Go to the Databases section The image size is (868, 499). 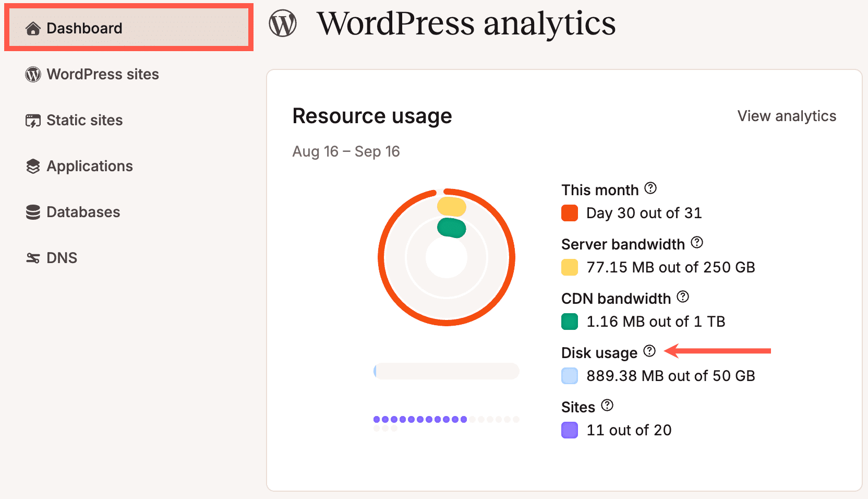pyautogui.click(x=83, y=212)
